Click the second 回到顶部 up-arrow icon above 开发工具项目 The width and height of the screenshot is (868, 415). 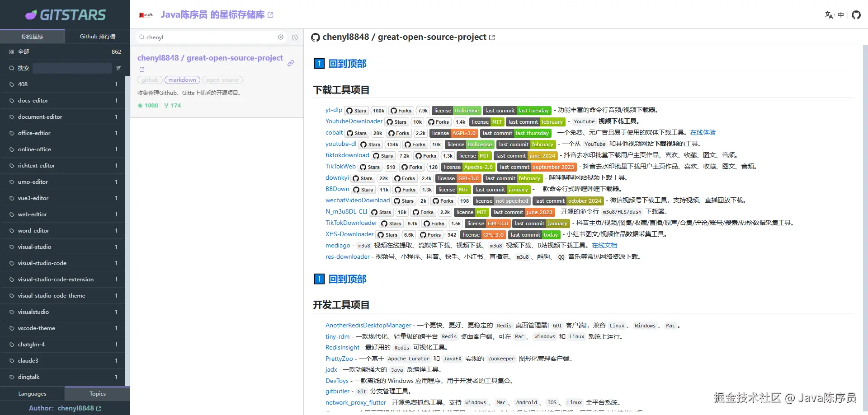(x=319, y=279)
